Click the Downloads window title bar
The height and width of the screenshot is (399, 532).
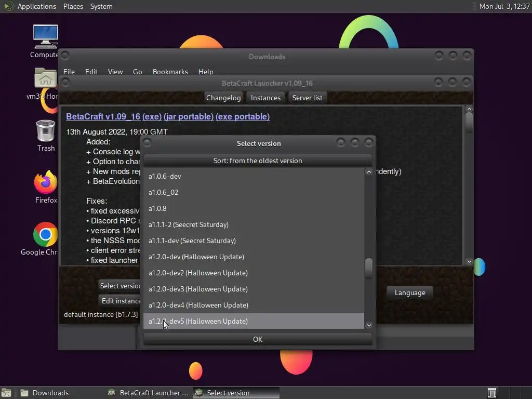(267, 57)
